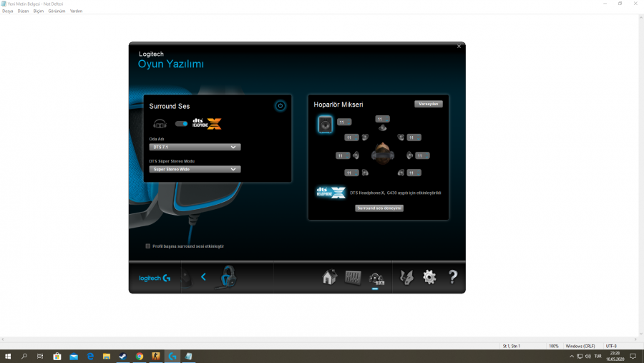This screenshot has height=363, width=644.
Task: Click the previous device blue arrow
Action: tap(203, 277)
